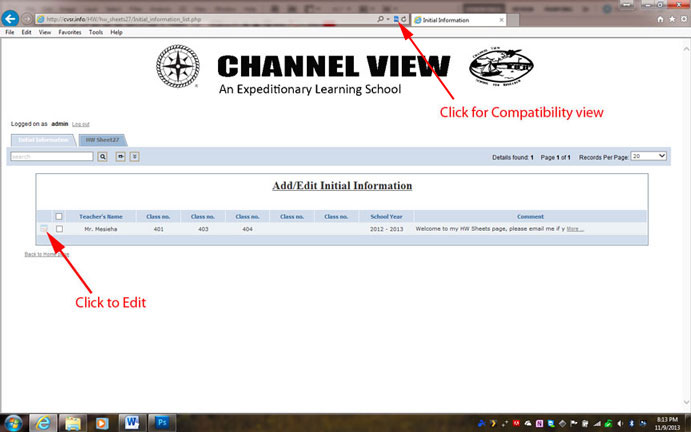Screen dimensions: 691x432
Task: Click the browser Back arrow button
Action: click(12, 19)
